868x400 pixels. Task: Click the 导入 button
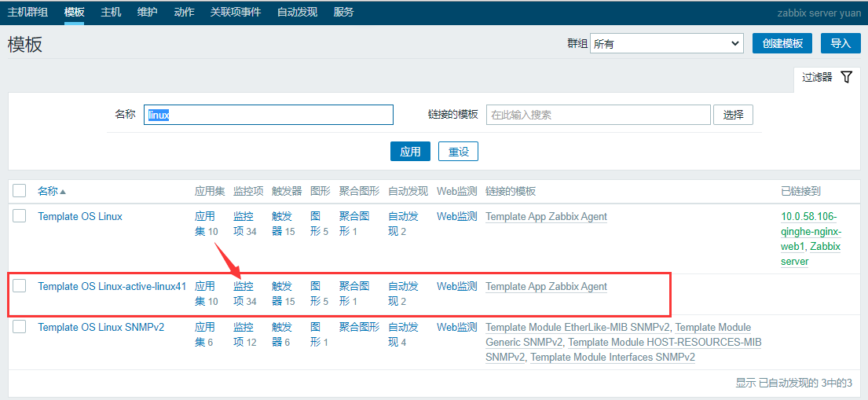tap(841, 43)
